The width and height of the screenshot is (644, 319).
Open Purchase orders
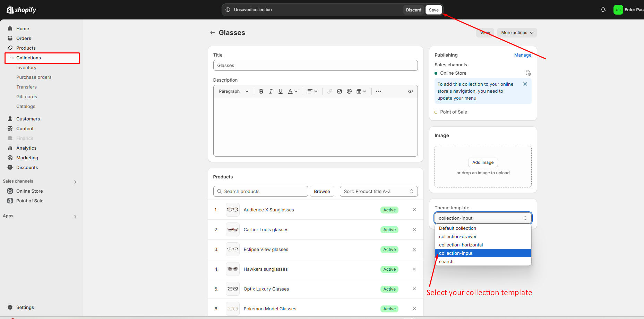34,77
